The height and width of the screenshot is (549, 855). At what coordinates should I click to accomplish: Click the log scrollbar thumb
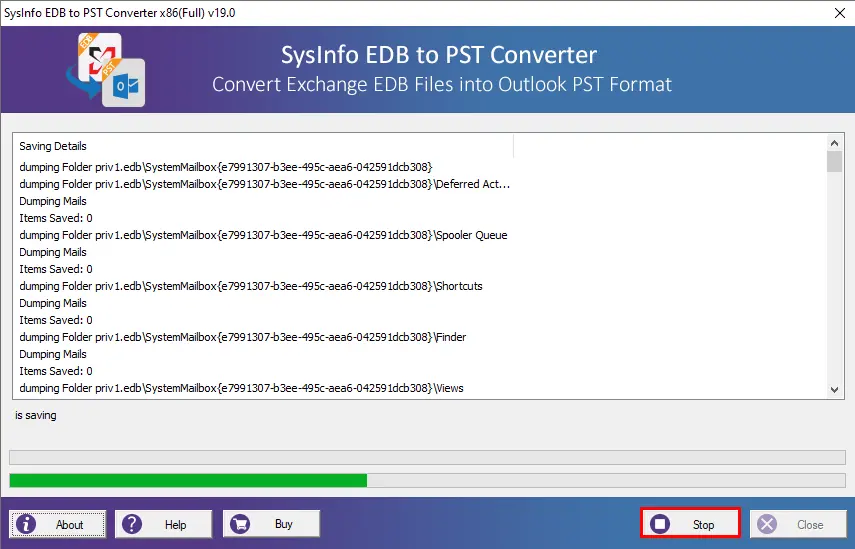pos(834,162)
